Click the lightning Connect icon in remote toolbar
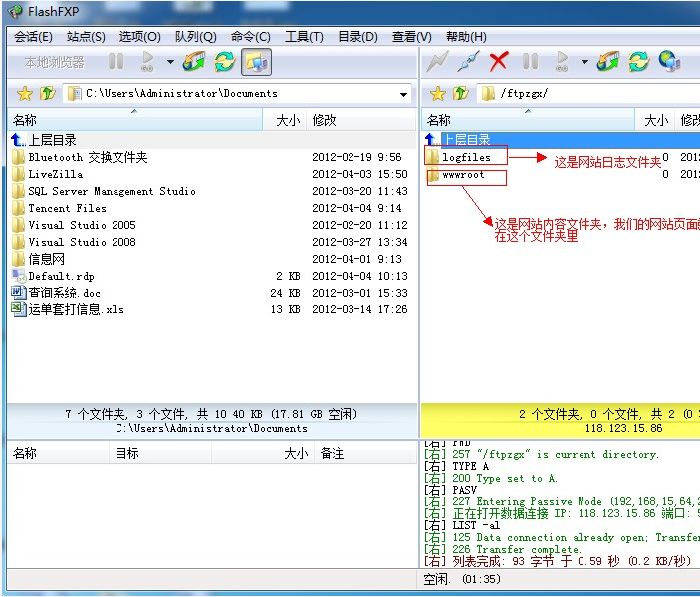The width and height of the screenshot is (700, 597). click(436, 62)
